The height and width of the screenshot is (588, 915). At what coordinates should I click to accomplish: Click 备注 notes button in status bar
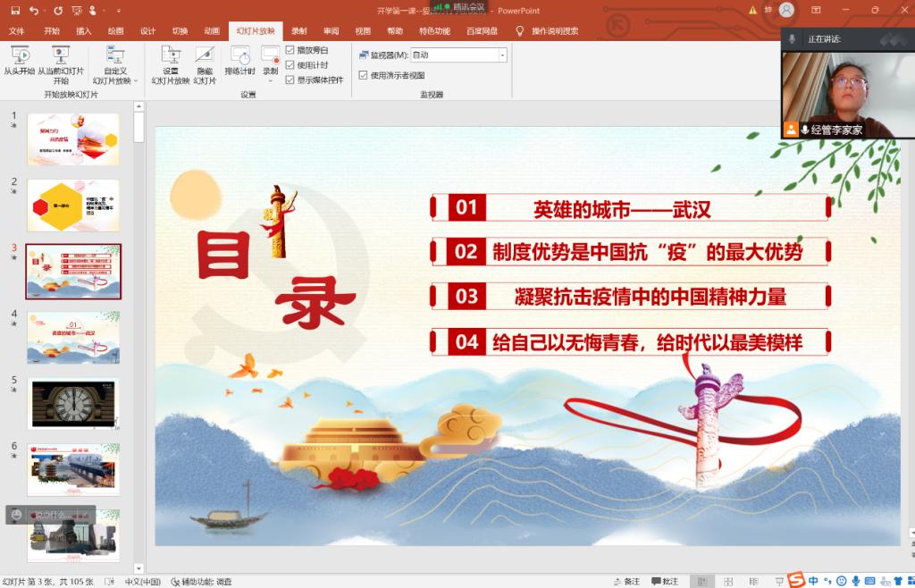626,582
